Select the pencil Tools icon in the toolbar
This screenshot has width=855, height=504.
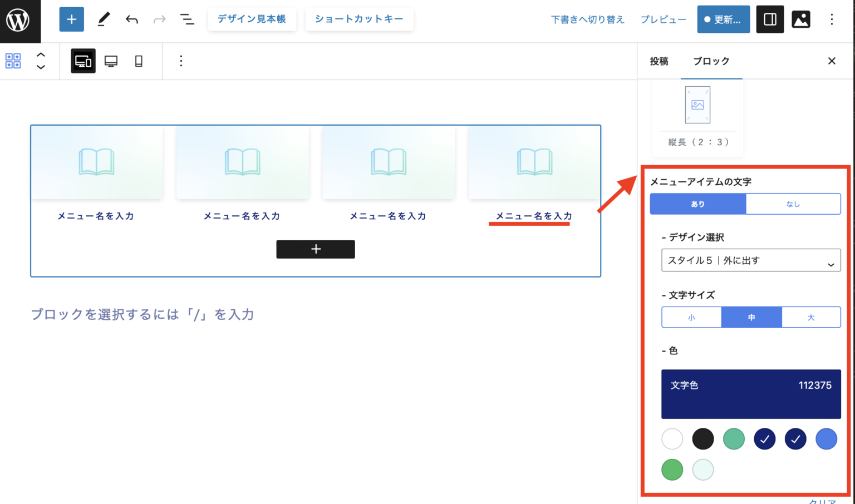(x=103, y=19)
